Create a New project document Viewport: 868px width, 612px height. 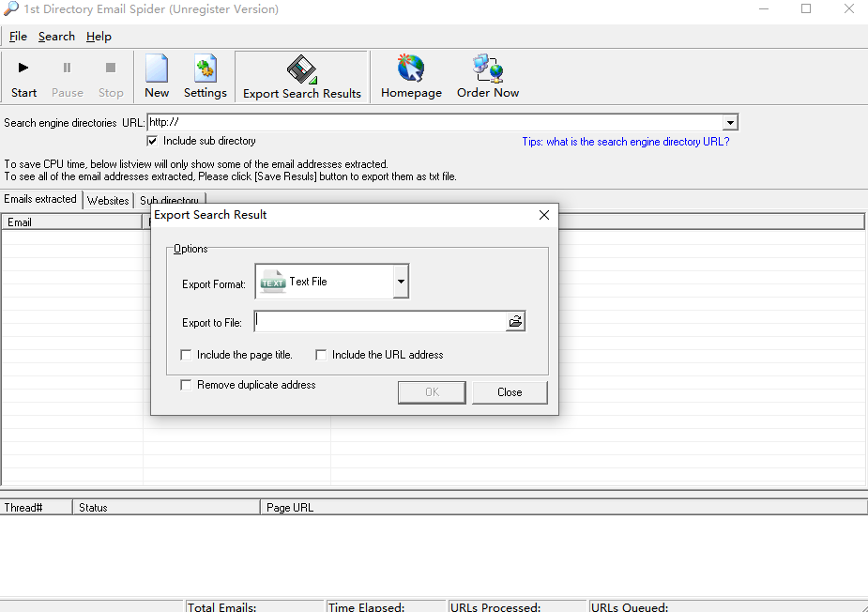(157, 69)
